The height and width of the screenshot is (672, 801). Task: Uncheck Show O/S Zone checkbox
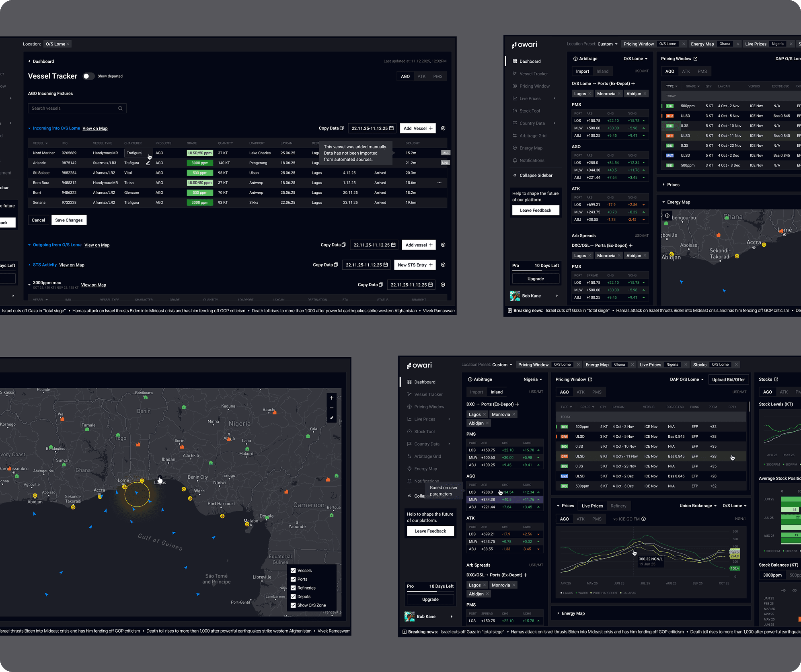point(293,605)
